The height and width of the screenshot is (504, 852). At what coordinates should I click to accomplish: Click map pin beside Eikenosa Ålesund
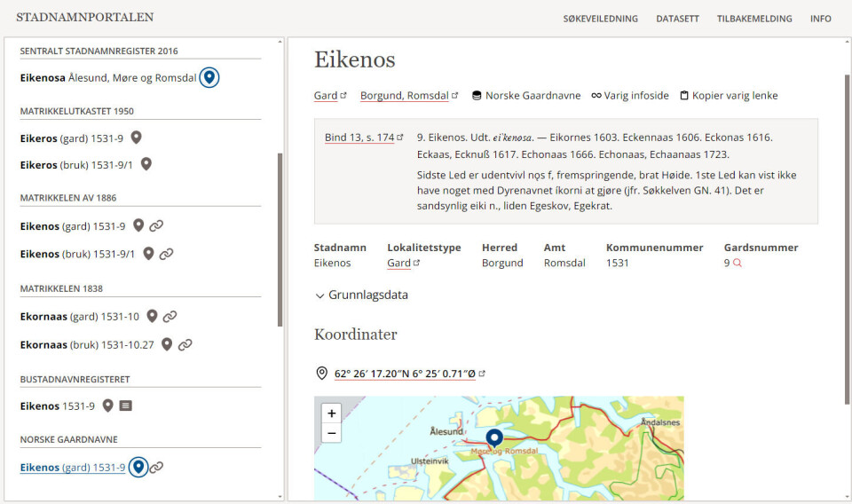(209, 78)
